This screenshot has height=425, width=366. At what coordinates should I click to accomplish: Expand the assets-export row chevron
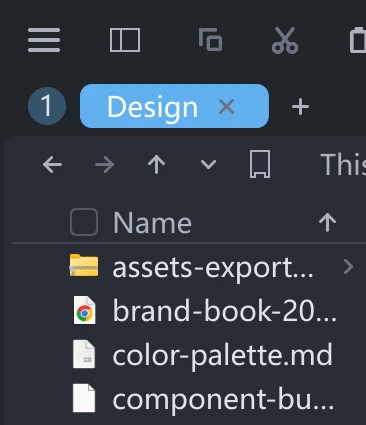point(348,267)
